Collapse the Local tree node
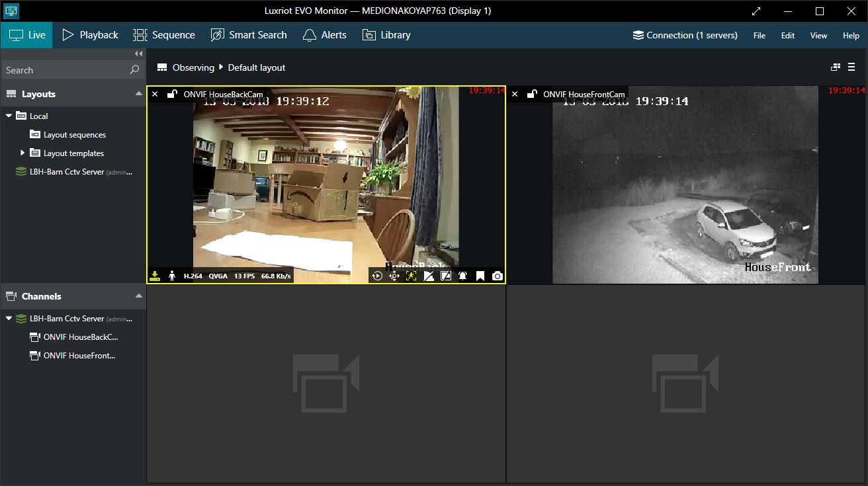 (8, 116)
